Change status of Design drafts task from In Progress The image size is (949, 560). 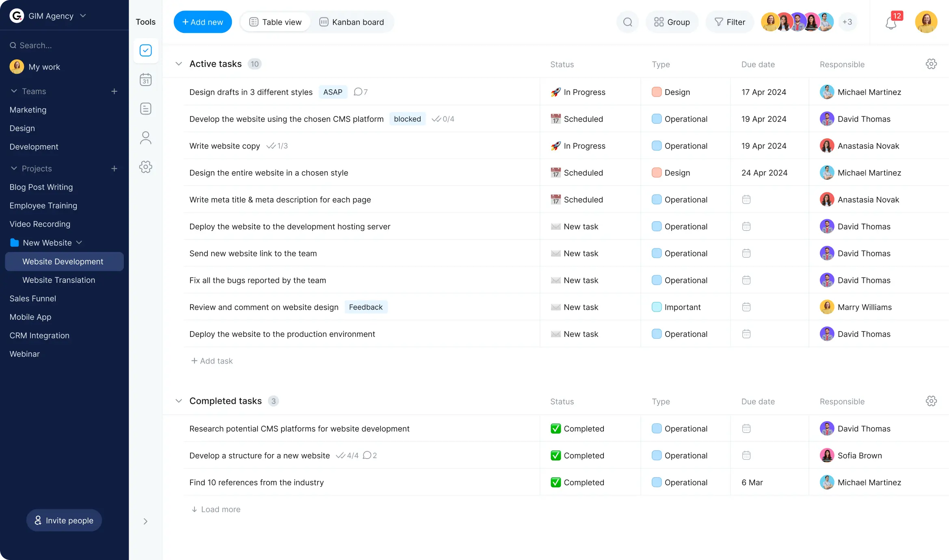point(578,92)
